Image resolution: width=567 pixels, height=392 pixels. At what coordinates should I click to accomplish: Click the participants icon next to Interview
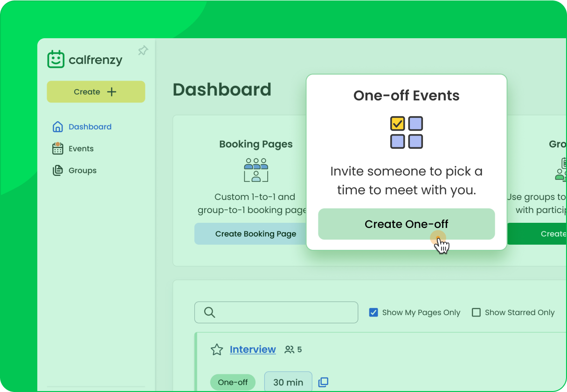[x=288, y=349]
